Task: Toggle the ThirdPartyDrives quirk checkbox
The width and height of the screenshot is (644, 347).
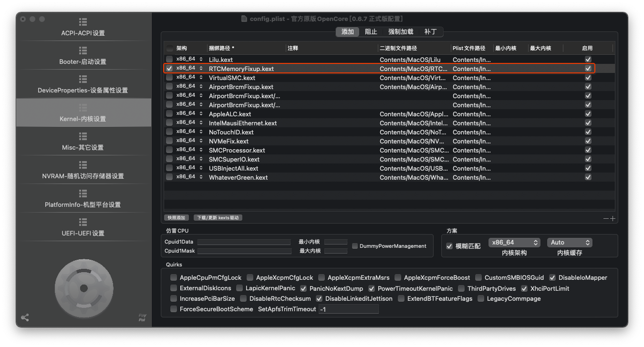Action: 461,288
